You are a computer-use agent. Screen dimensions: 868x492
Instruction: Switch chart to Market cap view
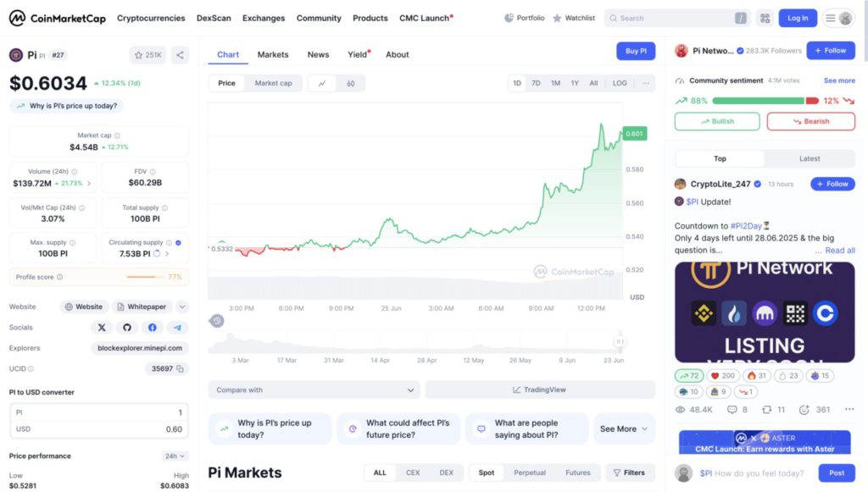coord(273,83)
